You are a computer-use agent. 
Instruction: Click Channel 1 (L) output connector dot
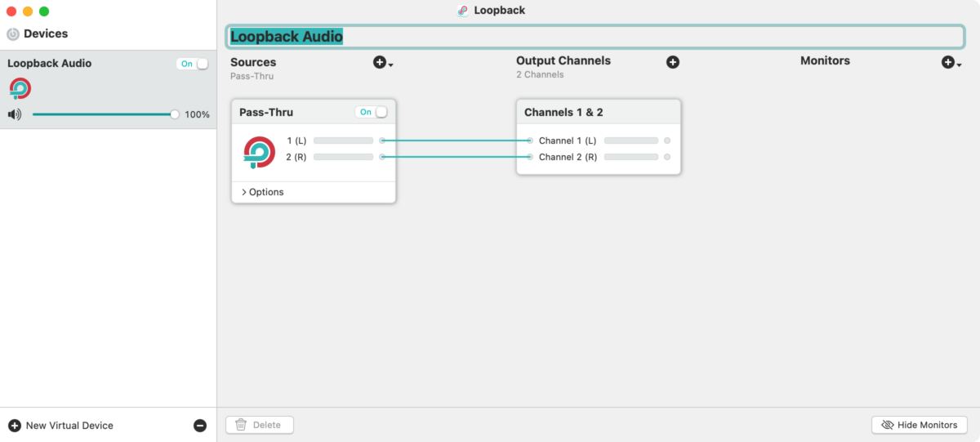click(x=667, y=141)
